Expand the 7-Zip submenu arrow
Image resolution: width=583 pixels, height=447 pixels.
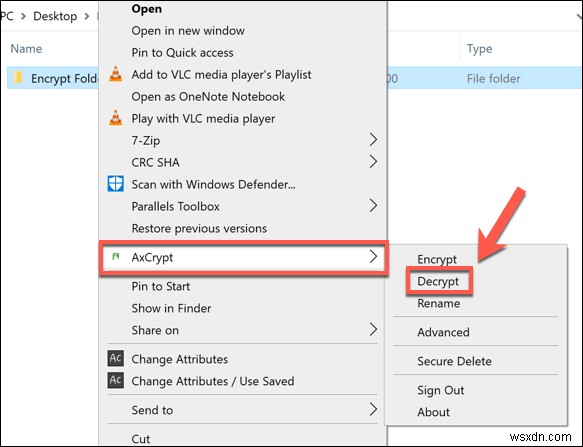[373, 140]
